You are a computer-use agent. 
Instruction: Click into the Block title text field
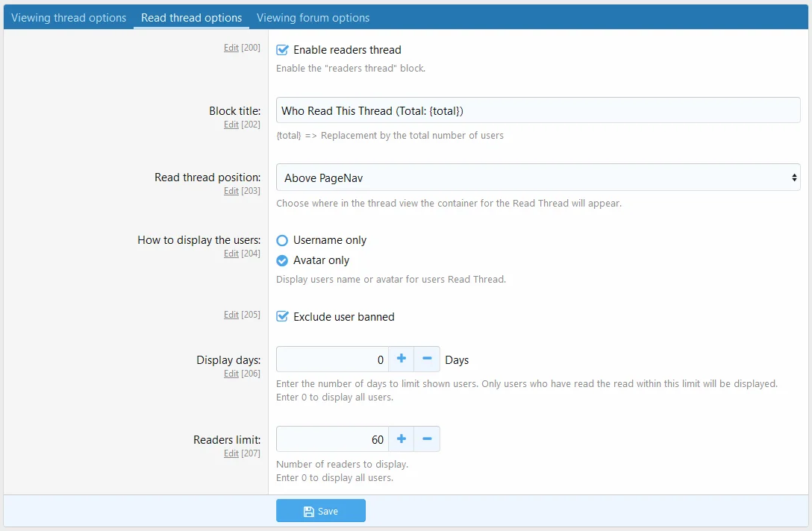point(537,110)
